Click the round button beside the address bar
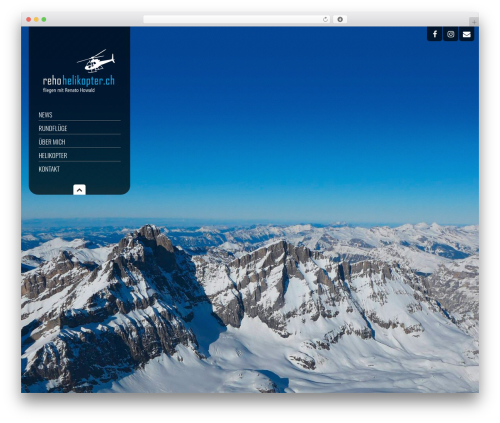Image resolution: width=500 pixels, height=423 pixels. (340, 19)
